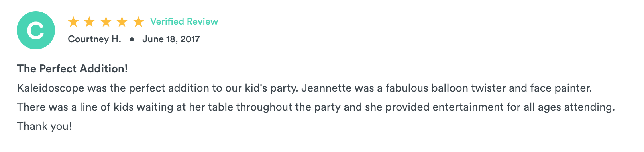Click the bullet separator dot before date

click(132, 39)
